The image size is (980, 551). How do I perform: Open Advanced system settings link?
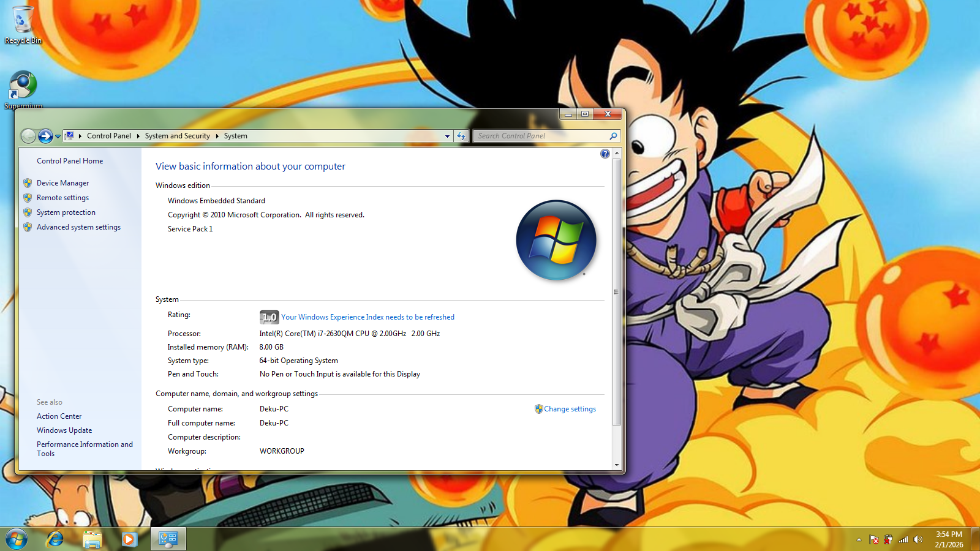[x=78, y=227]
